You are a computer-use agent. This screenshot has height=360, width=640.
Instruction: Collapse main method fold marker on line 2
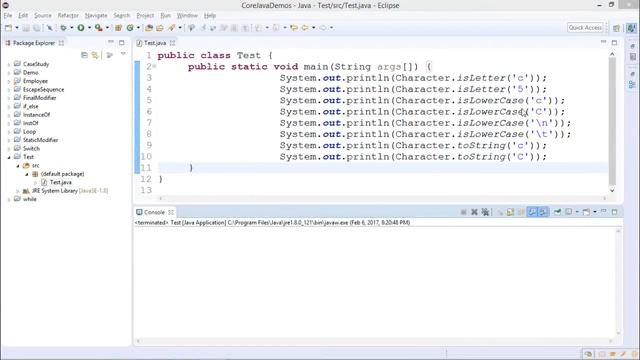[x=154, y=66]
